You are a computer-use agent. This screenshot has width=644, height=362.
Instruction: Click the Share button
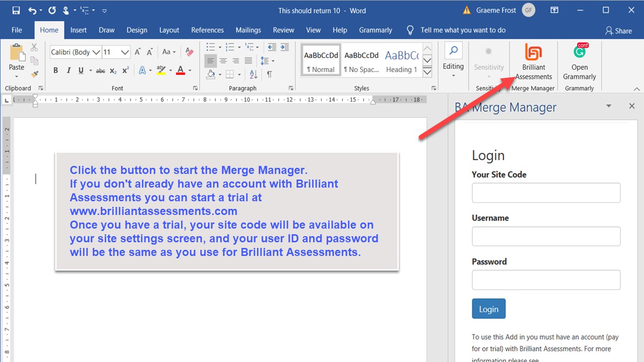click(619, 31)
